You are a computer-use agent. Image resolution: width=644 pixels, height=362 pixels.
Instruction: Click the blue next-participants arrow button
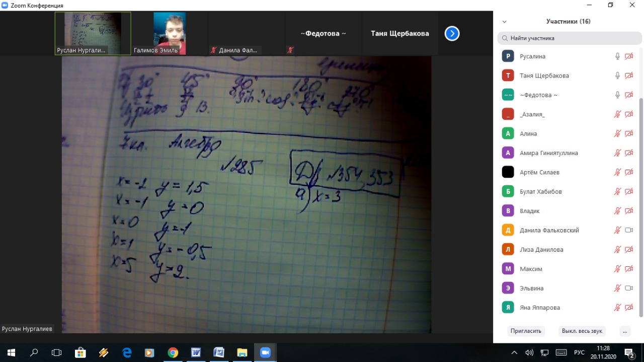coord(452,34)
